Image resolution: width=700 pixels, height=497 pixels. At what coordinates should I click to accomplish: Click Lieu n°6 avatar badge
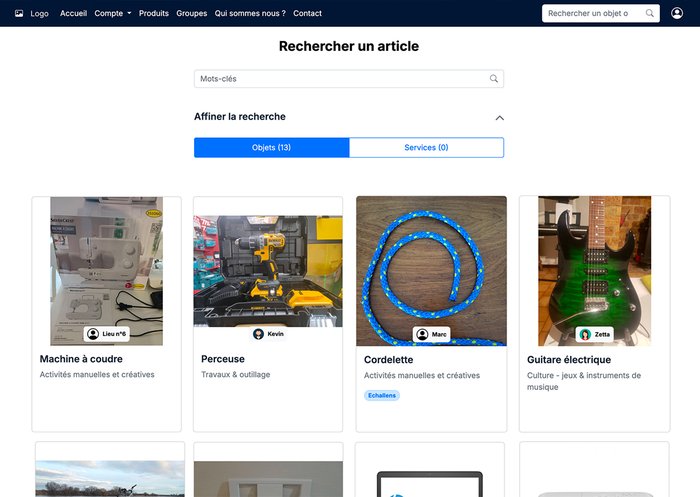pos(106,334)
